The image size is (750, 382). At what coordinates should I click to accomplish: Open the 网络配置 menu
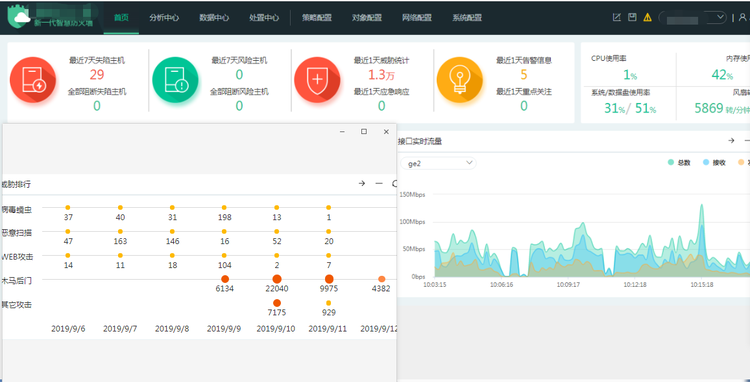point(417,18)
